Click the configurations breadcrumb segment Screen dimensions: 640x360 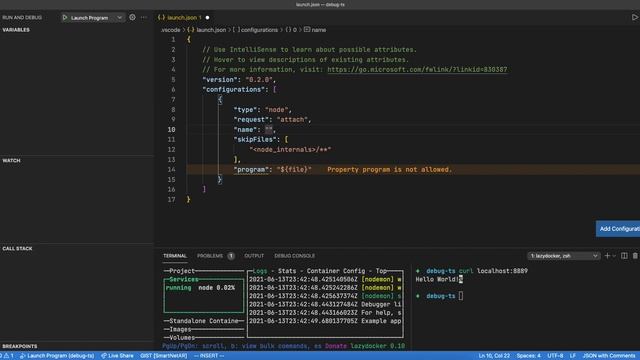[256, 30]
